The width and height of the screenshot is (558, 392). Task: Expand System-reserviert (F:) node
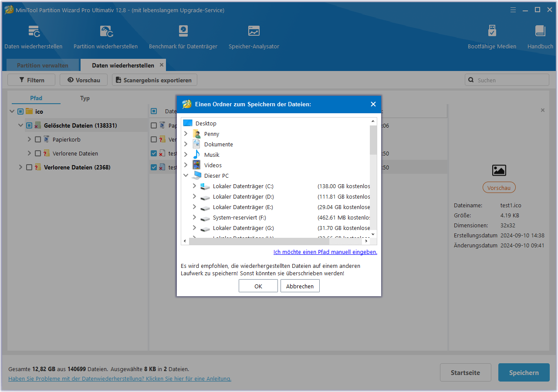point(195,217)
